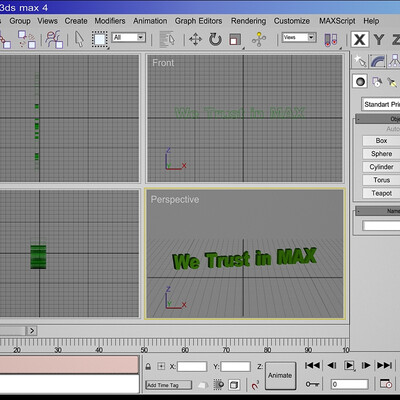Click the rectangular Selection Region icon
The image size is (400, 400).
coord(99,40)
